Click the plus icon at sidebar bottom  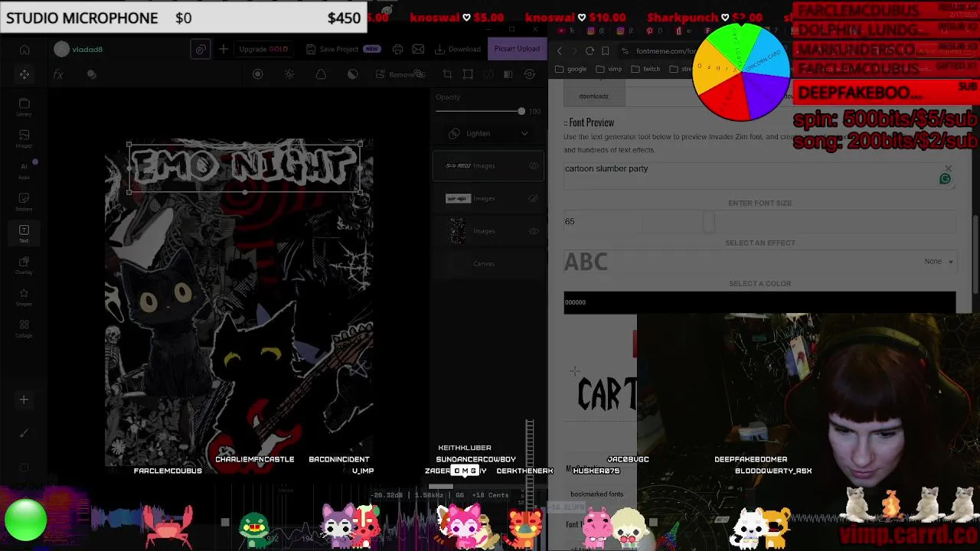tap(24, 399)
